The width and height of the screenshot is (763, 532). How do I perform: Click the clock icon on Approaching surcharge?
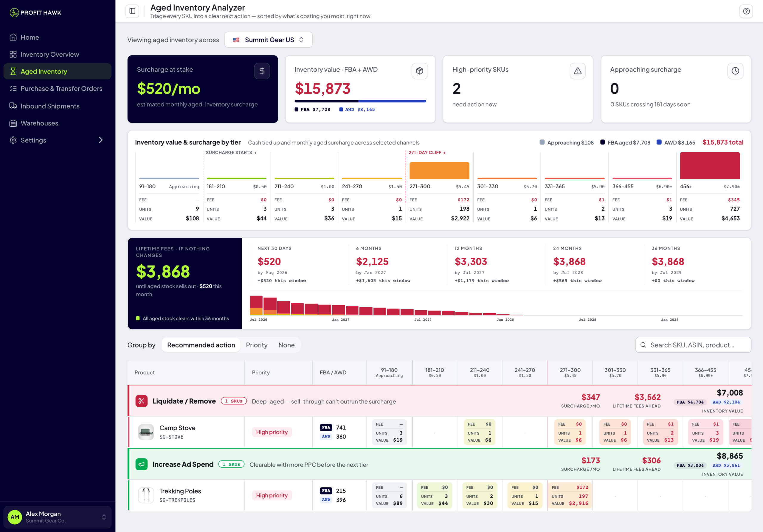[735, 71]
